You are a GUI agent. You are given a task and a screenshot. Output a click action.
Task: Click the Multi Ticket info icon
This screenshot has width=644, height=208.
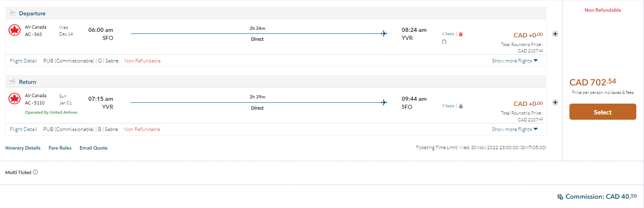tap(35, 172)
